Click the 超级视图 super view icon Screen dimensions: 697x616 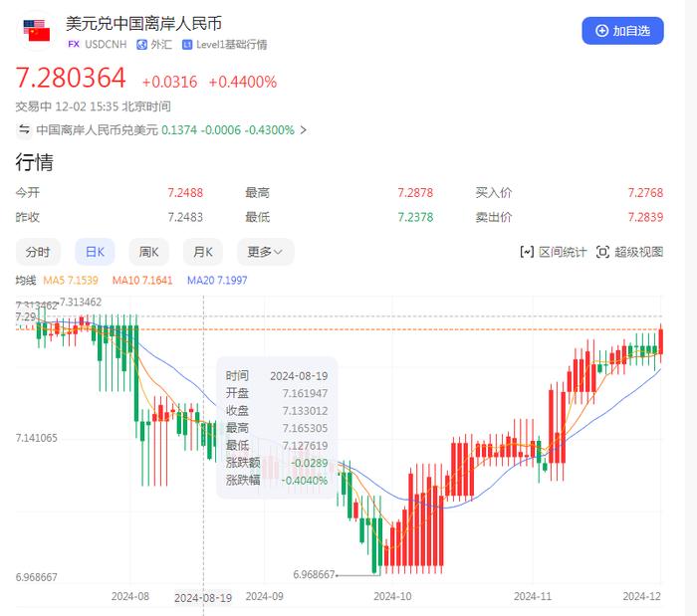602,252
